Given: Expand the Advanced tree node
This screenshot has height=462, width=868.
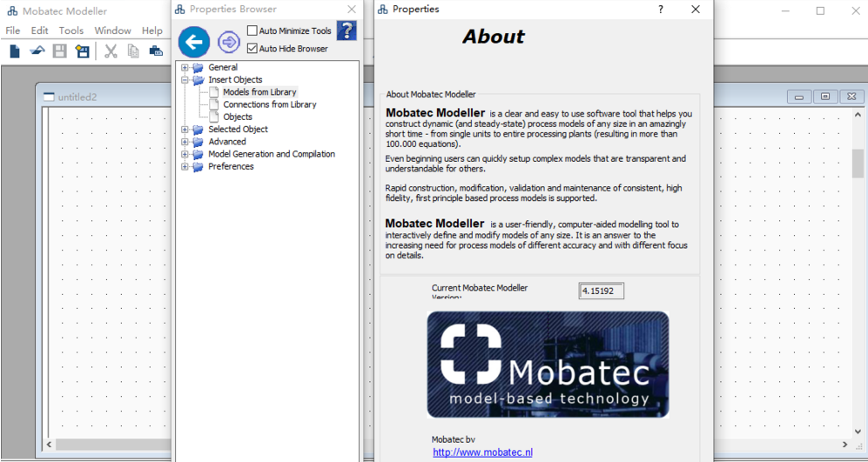Looking at the screenshot, I should (x=185, y=142).
